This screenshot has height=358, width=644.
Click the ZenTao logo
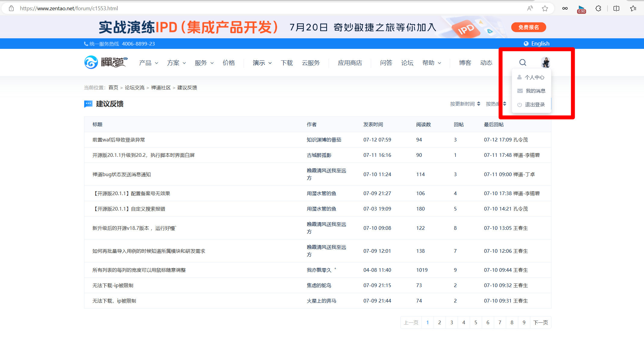coord(106,62)
